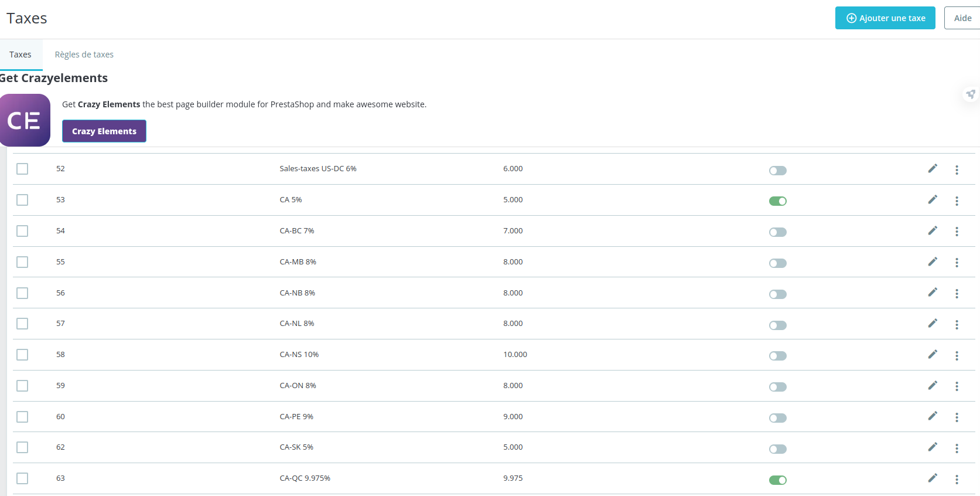The width and height of the screenshot is (980, 496).
Task: Edit tax Sales-taxes US-DC 6% pencil icon
Action: click(933, 169)
